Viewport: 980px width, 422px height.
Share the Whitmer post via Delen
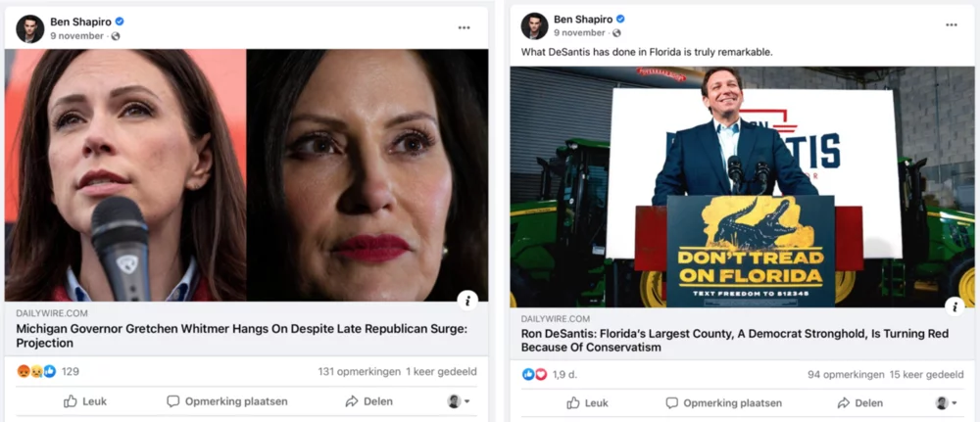[369, 401]
